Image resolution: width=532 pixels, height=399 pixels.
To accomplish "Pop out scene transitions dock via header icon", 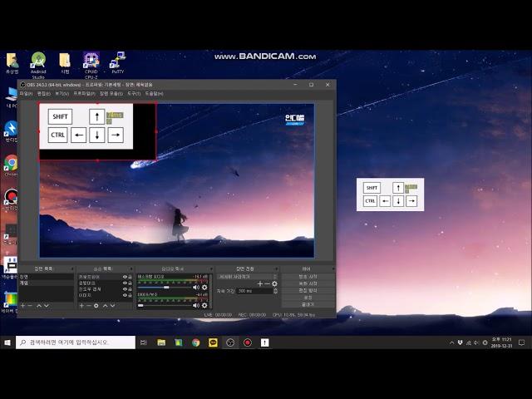I will pos(276,268).
